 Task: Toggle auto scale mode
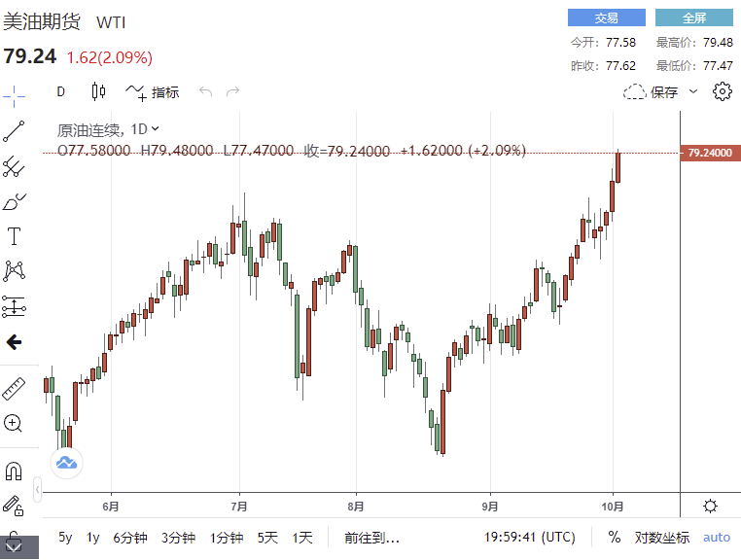[717, 537]
